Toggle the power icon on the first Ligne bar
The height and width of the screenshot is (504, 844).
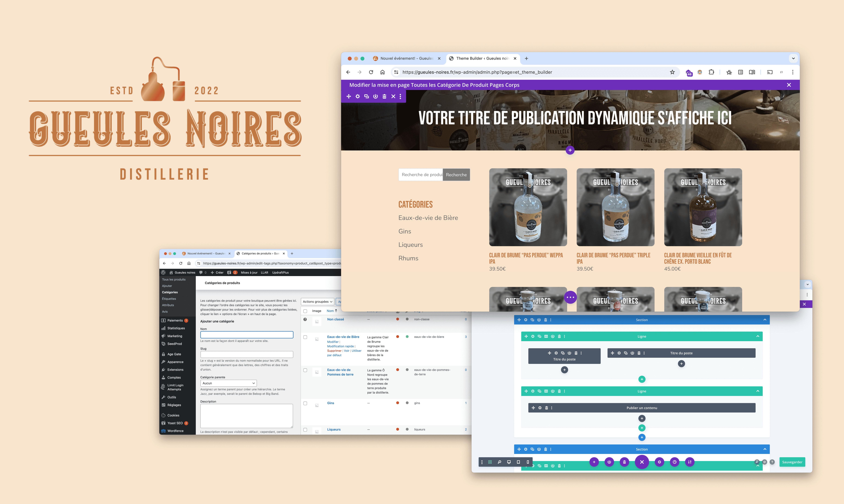553,337
